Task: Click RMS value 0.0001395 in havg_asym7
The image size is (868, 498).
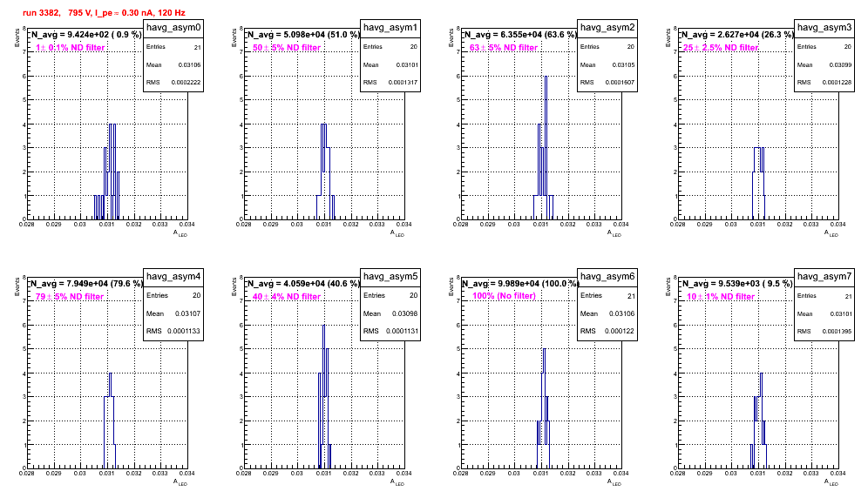Action: point(837,332)
